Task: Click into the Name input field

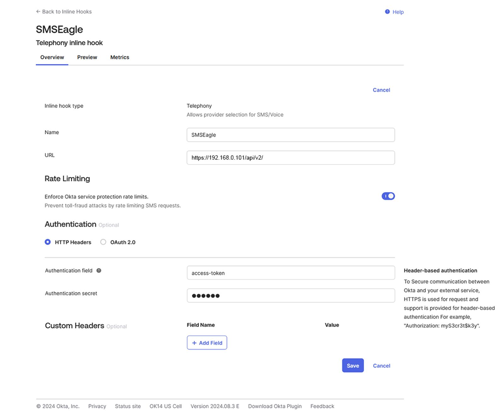Action: pyautogui.click(x=290, y=135)
